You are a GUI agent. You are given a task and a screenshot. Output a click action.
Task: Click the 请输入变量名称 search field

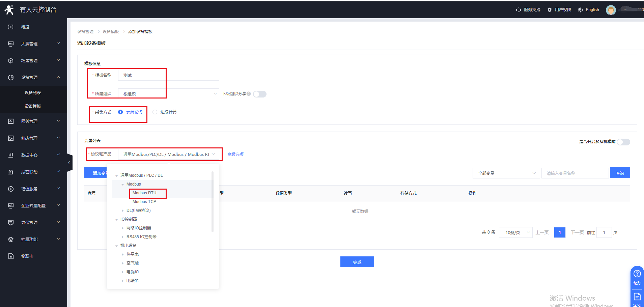click(x=575, y=173)
